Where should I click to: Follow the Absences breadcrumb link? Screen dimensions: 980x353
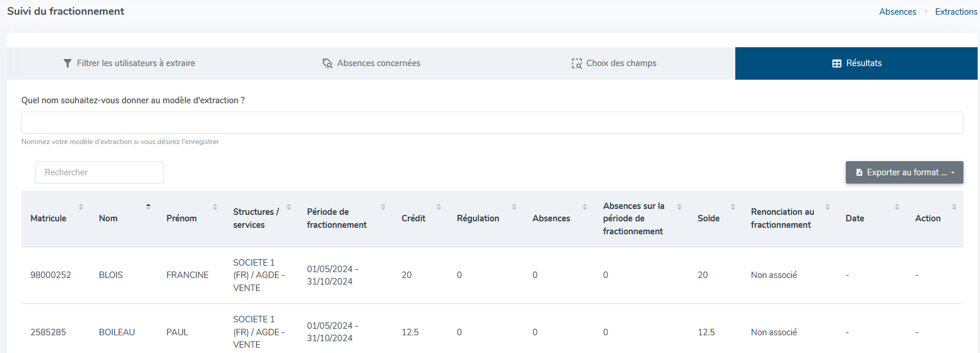coord(897,12)
